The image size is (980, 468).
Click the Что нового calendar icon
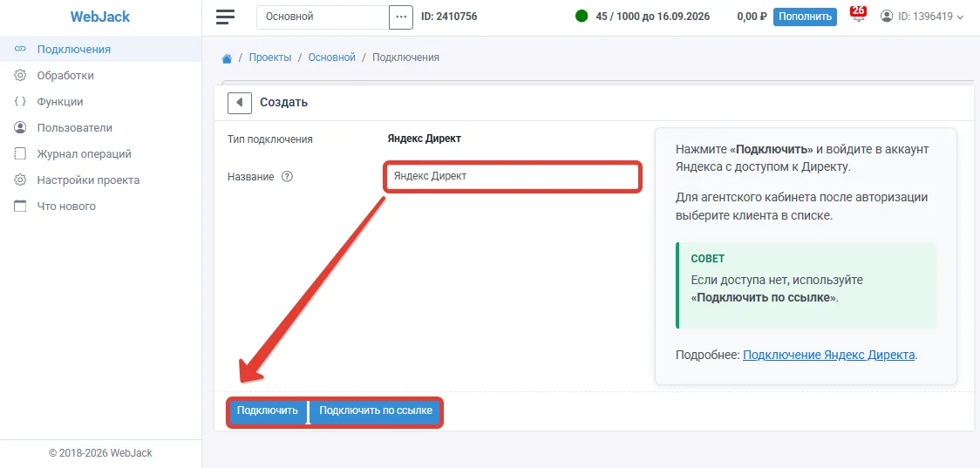click(x=20, y=207)
